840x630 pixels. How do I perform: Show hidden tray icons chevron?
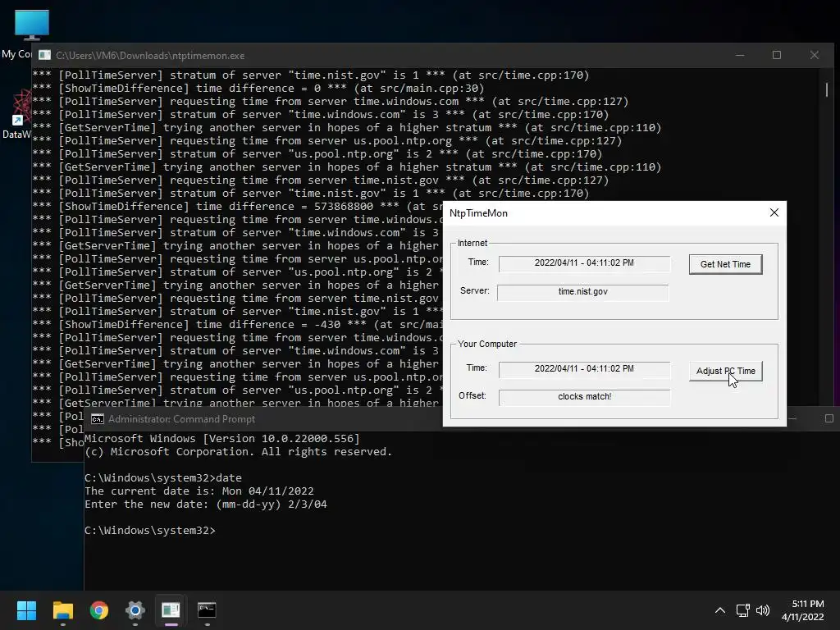(x=720, y=610)
